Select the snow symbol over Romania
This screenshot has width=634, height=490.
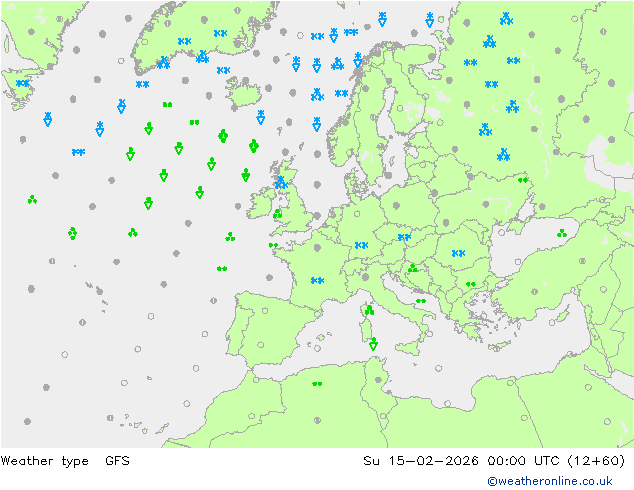click(459, 253)
